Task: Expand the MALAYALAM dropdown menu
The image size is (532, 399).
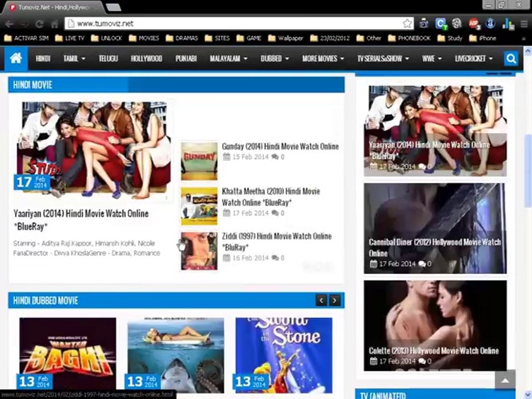Action: (x=229, y=59)
